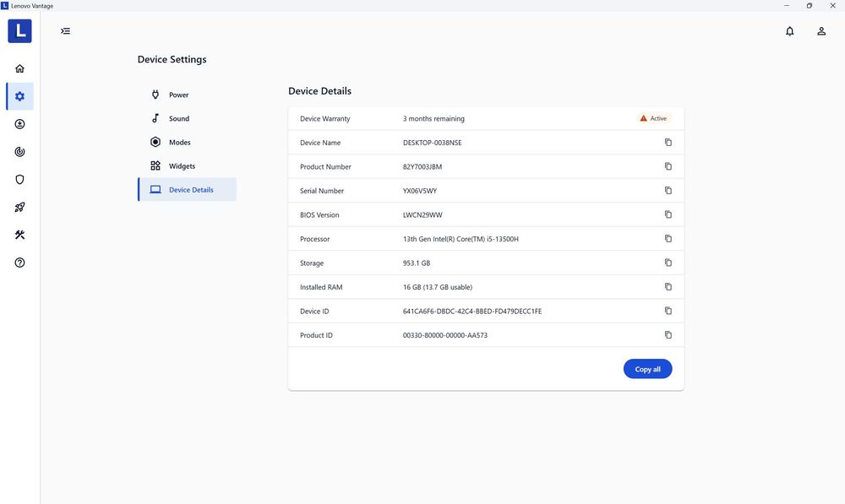
Task: Go to the Widgets tab
Action: 182,166
